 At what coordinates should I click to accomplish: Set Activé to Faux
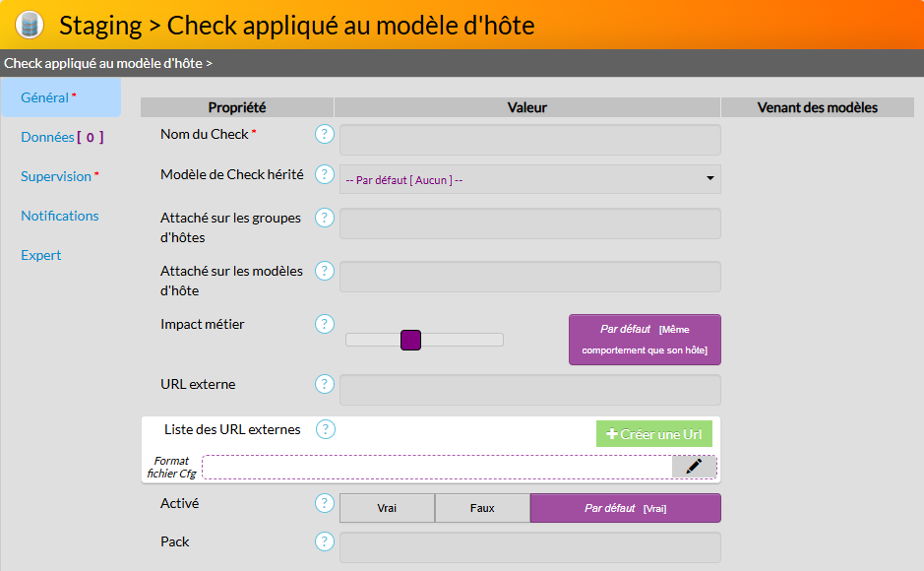point(482,508)
